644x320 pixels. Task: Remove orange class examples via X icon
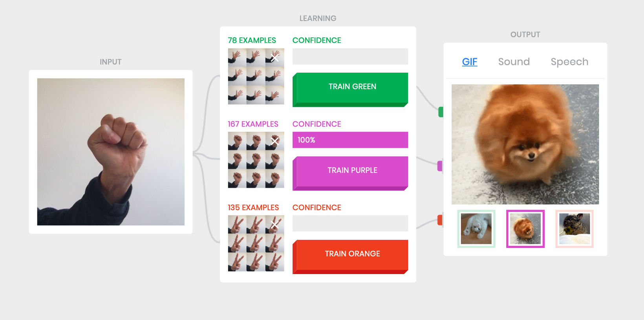pyautogui.click(x=274, y=225)
